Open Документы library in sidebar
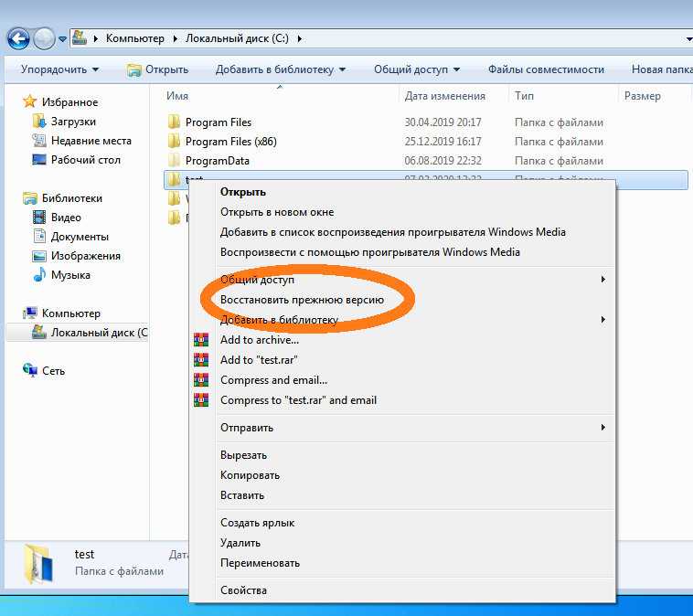Screen dimensions: 693x616 click(x=80, y=237)
